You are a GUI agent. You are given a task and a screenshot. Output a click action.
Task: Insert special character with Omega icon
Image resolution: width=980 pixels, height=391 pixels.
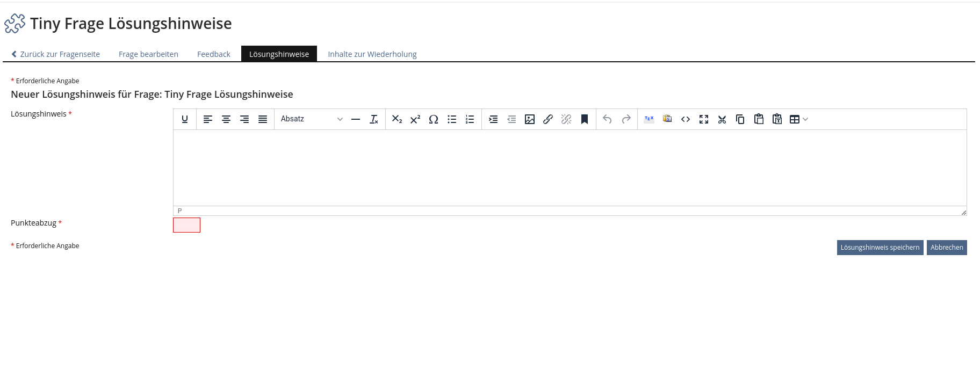434,119
